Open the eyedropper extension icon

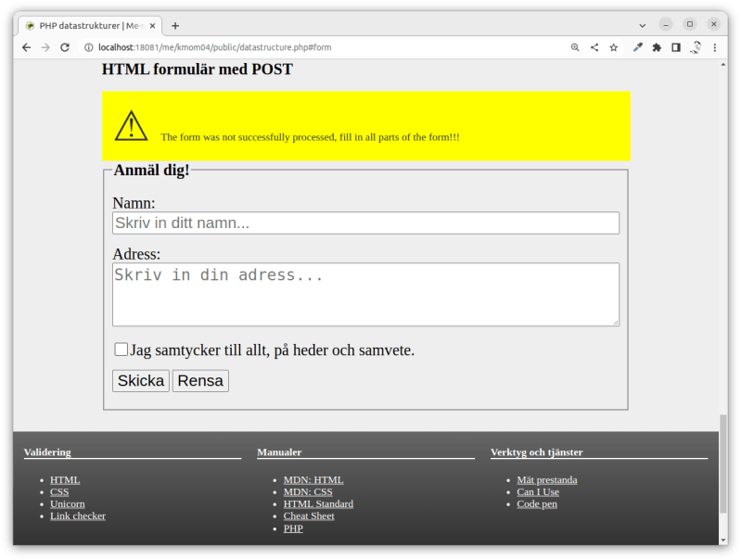637,47
